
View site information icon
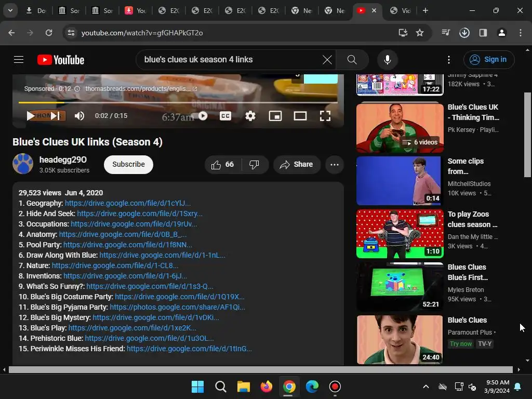click(71, 33)
